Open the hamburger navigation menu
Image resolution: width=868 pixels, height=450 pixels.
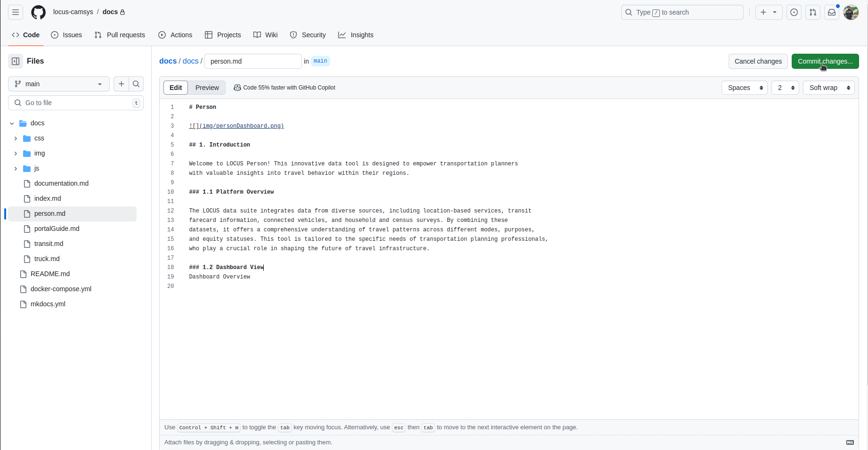(x=16, y=12)
